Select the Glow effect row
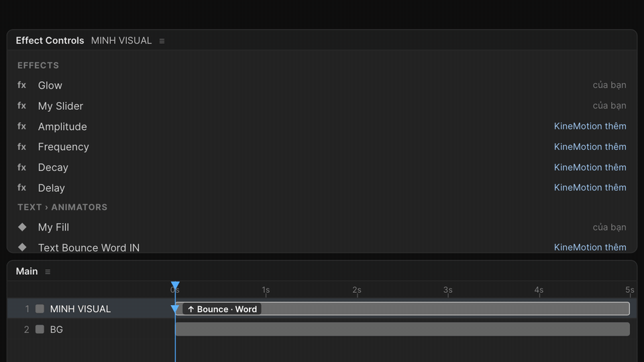 322,85
